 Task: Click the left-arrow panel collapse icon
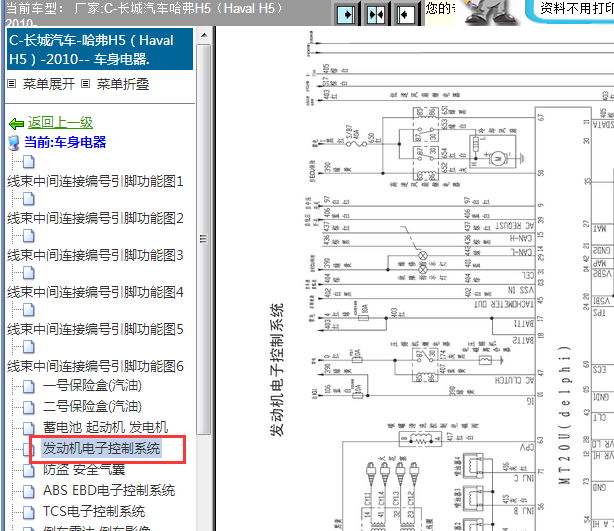[x=405, y=15]
